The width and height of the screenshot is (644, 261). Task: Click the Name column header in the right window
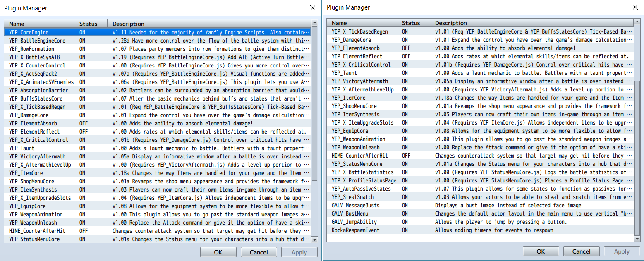point(362,23)
